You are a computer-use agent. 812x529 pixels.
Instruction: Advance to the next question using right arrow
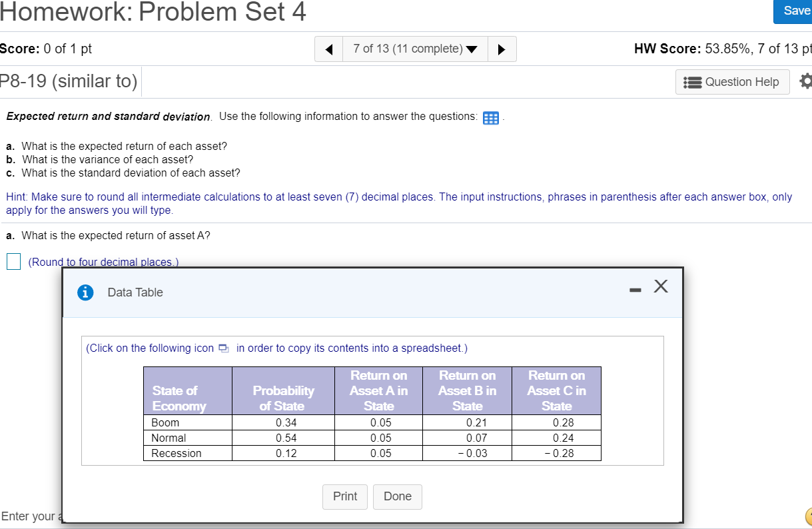click(502, 49)
